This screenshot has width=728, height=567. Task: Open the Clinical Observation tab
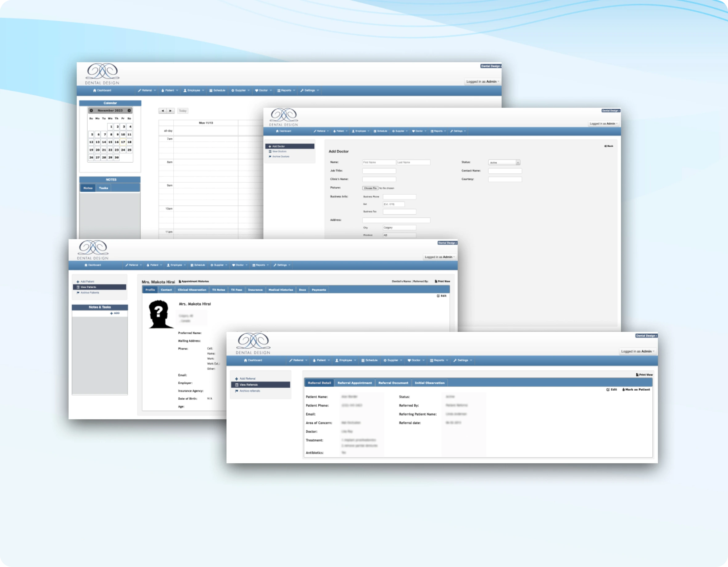192,290
